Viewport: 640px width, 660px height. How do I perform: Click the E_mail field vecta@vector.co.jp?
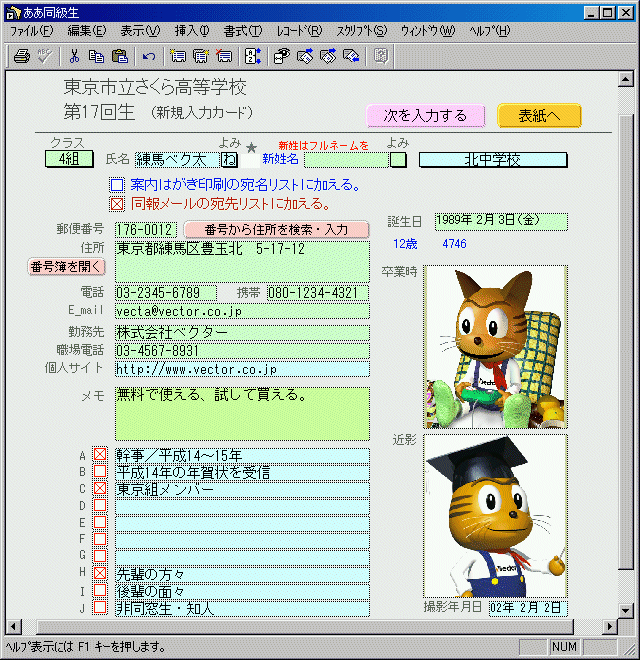(242, 311)
